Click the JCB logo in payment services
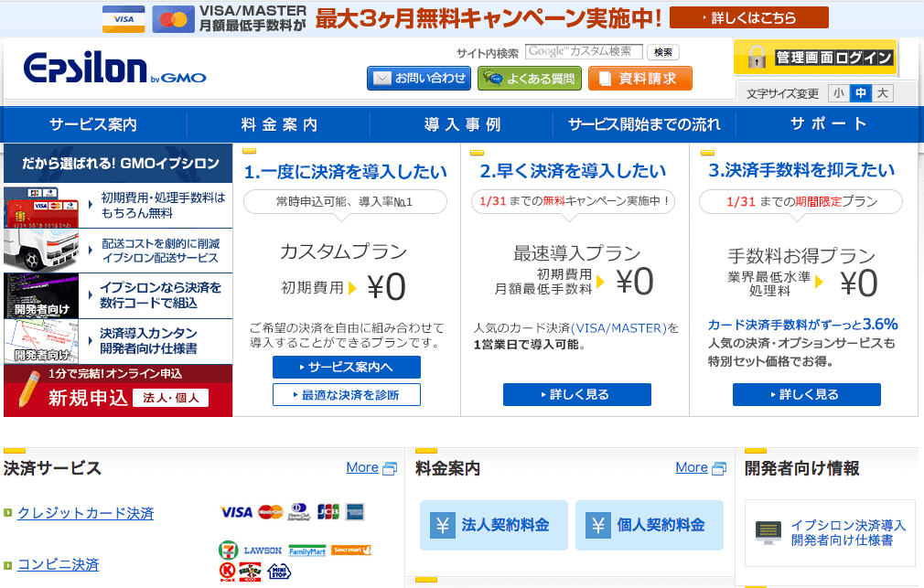The height and width of the screenshot is (588, 924). coord(328,511)
